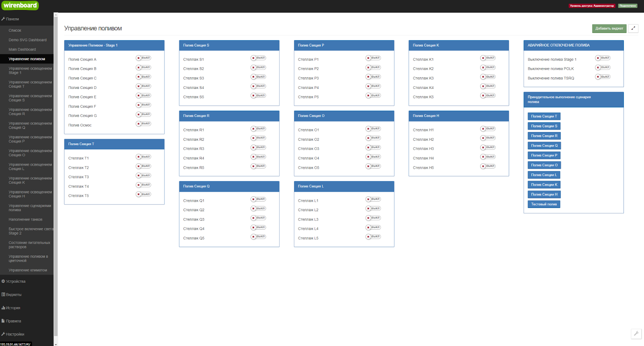Click the Тестовый полив button
This screenshot has width=644, height=346.
click(x=544, y=204)
